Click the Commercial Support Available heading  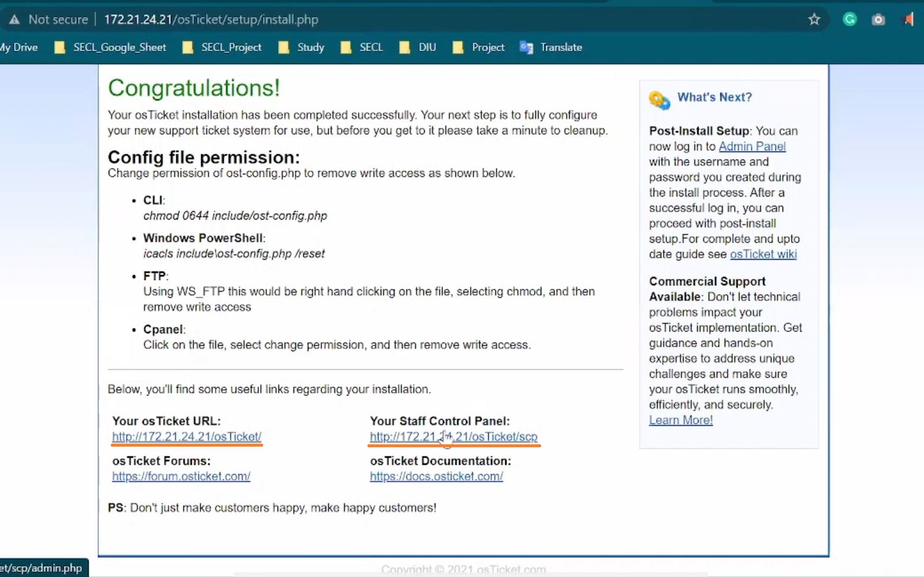click(707, 289)
